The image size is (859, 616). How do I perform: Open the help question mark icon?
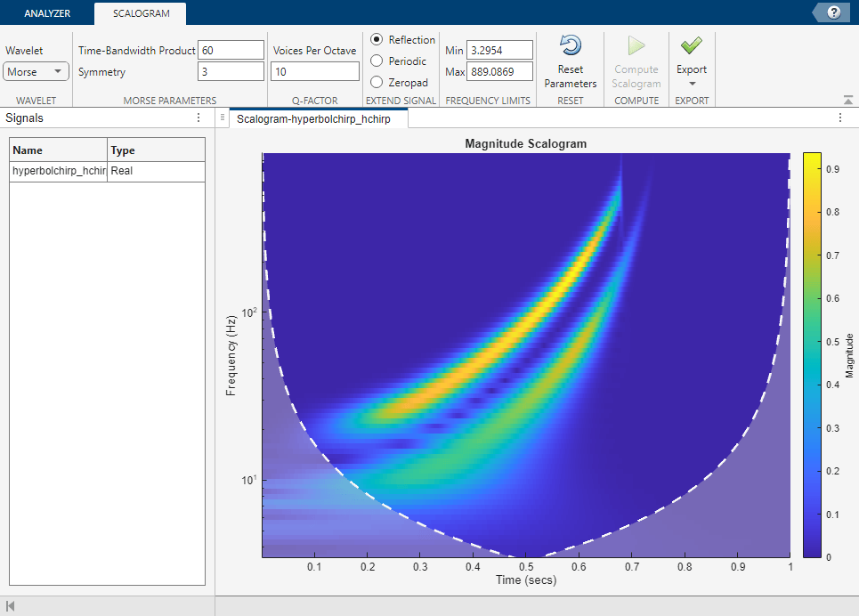(833, 12)
